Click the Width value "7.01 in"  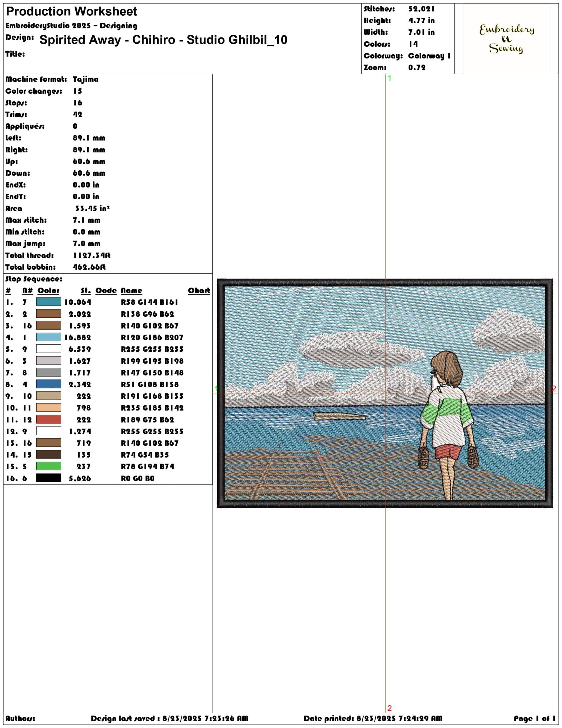pos(421,32)
